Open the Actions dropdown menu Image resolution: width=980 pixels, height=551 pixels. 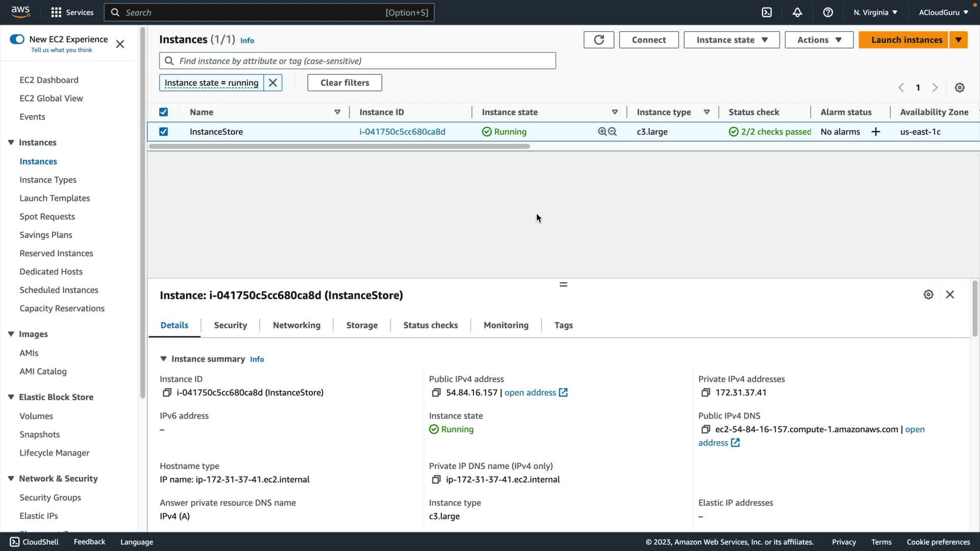[x=819, y=40]
